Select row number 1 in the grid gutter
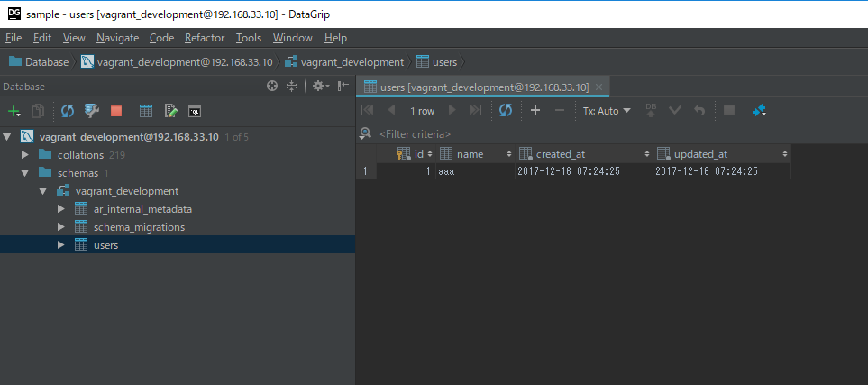The height and width of the screenshot is (385, 868). coord(366,171)
